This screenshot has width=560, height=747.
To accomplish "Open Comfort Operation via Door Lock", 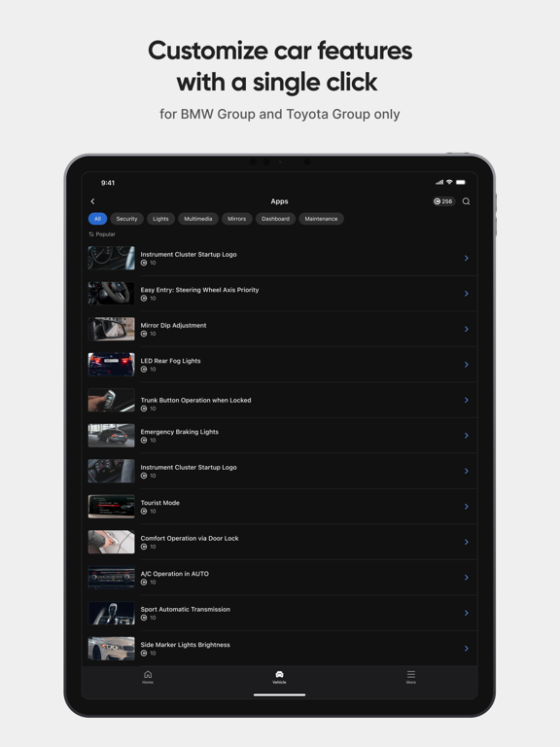I will point(281,542).
